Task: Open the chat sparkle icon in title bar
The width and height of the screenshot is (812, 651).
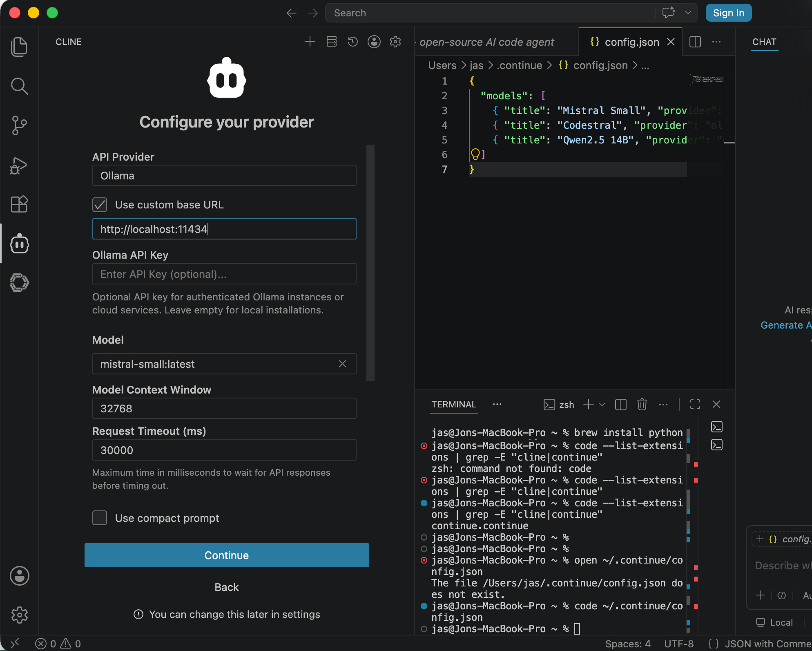Action: pyautogui.click(x=669, y=13)
